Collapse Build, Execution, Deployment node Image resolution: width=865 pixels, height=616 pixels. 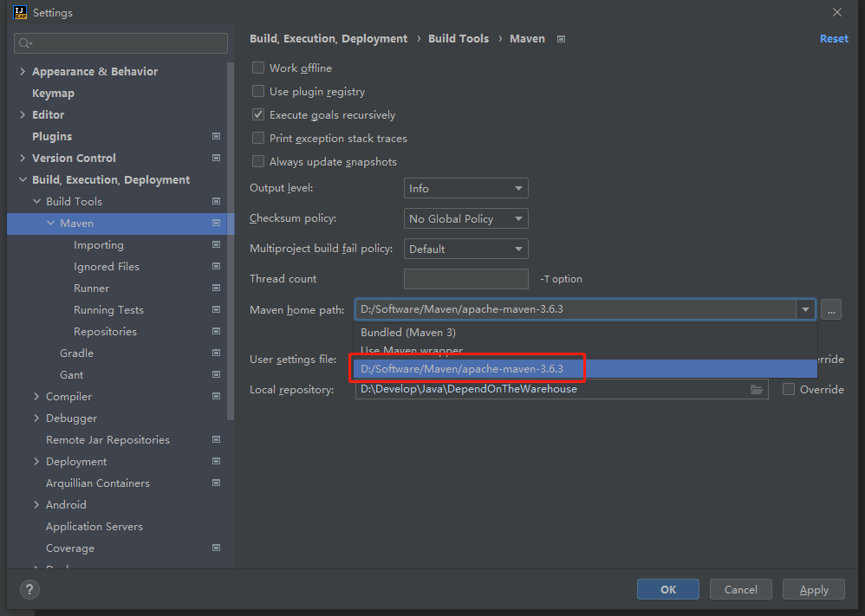tap(23, 179)
